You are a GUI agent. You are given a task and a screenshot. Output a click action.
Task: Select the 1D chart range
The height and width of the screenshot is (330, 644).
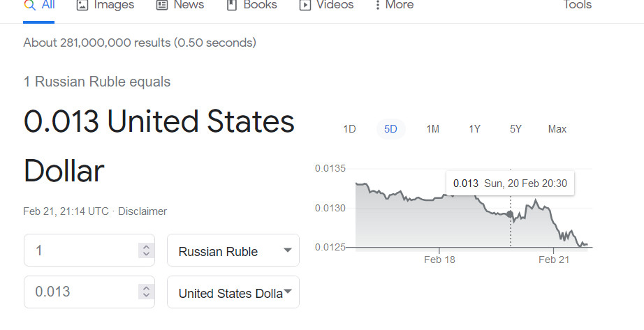(349, 129)
